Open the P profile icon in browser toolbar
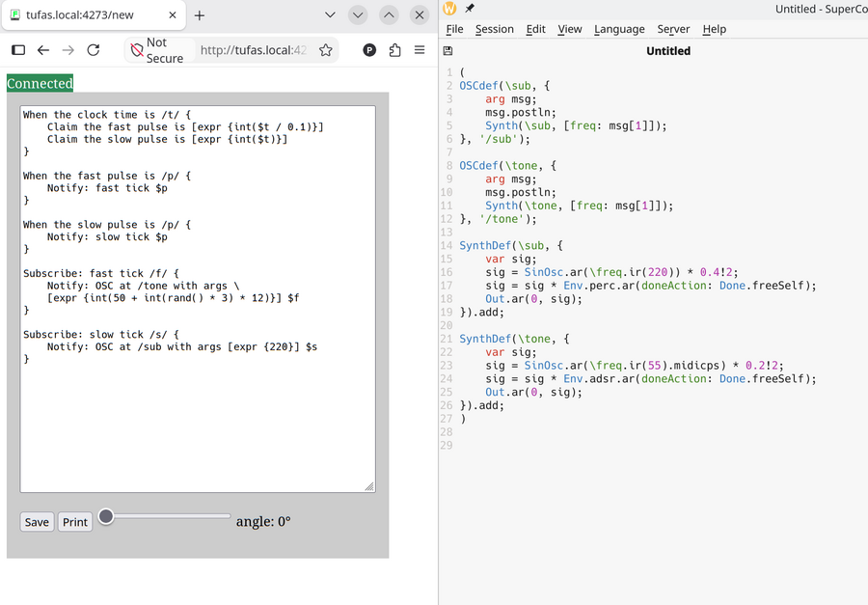 pos(369,50)
